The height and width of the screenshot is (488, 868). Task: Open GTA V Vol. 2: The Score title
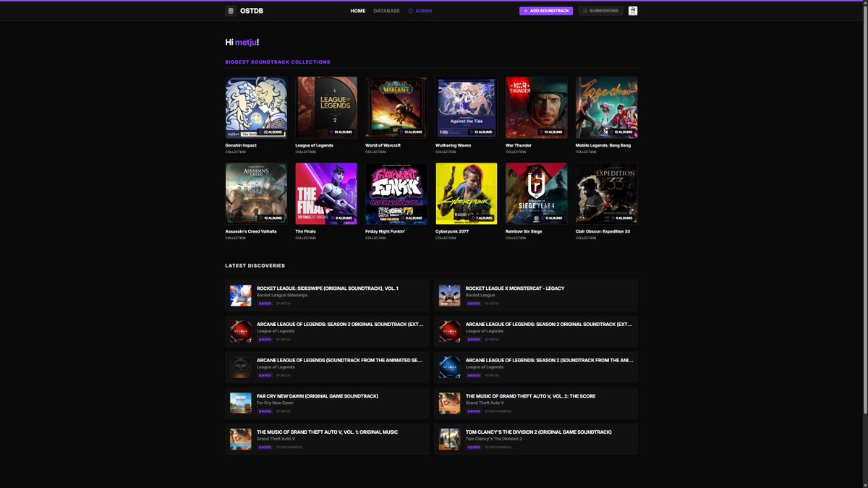(531, 396)
